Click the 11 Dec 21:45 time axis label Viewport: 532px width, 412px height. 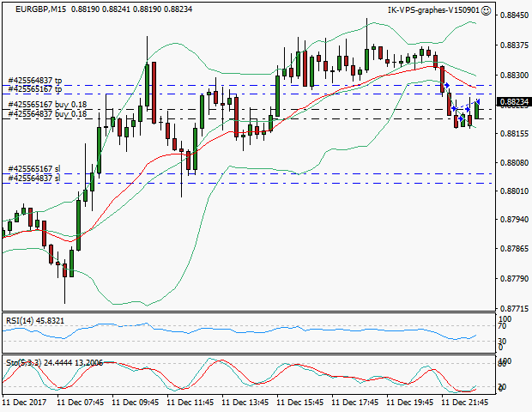click(465, 402)
